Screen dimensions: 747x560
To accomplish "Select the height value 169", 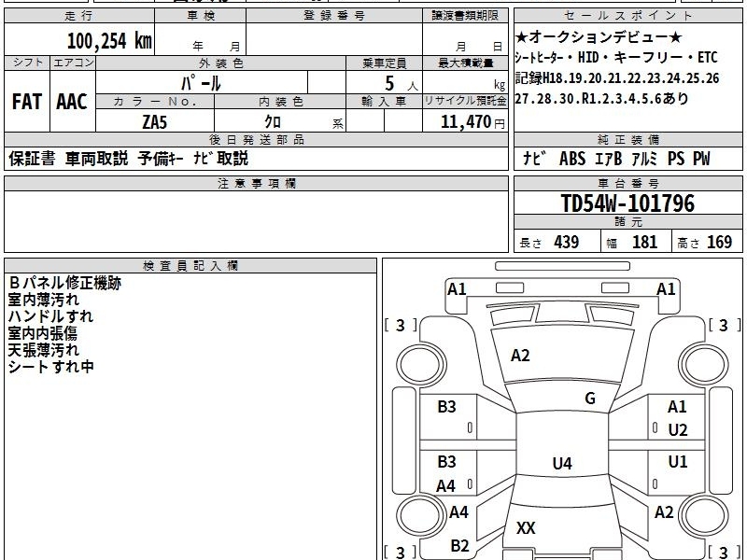I will point(719,242).
